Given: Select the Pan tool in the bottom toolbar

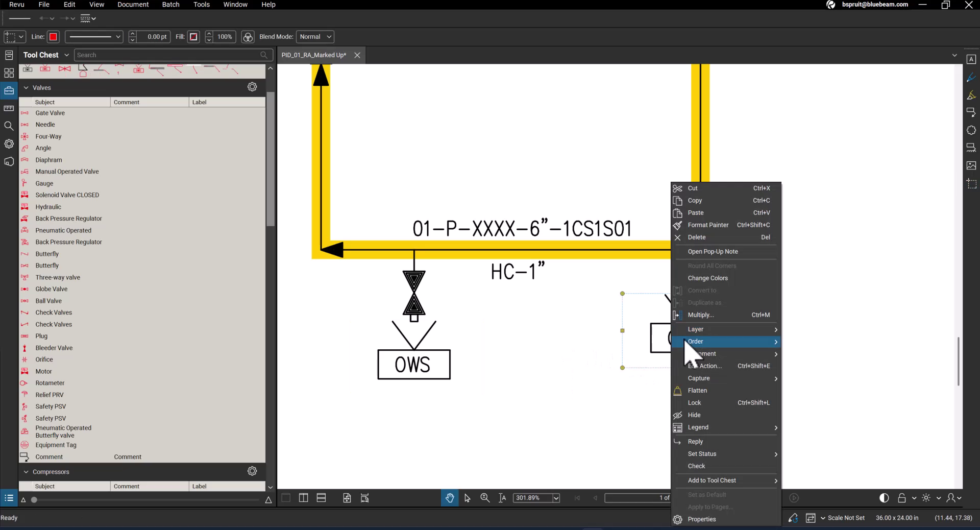Looking at the screenshot, I should (x=450, y=498).
